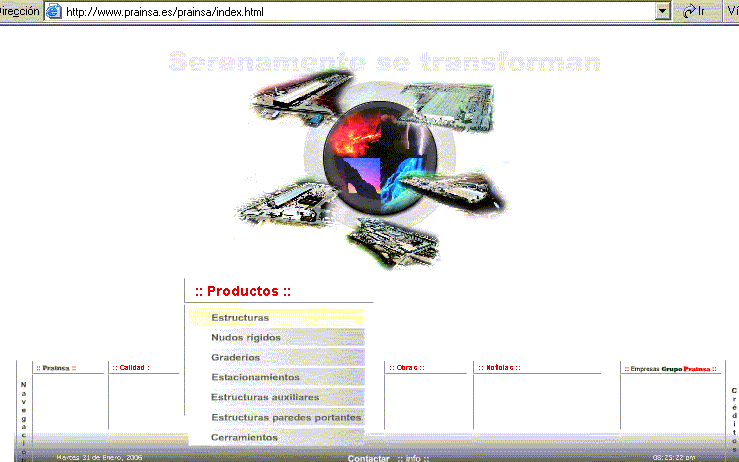
Task: Select the Estacionamientos menu item
Action: point(277,377)
